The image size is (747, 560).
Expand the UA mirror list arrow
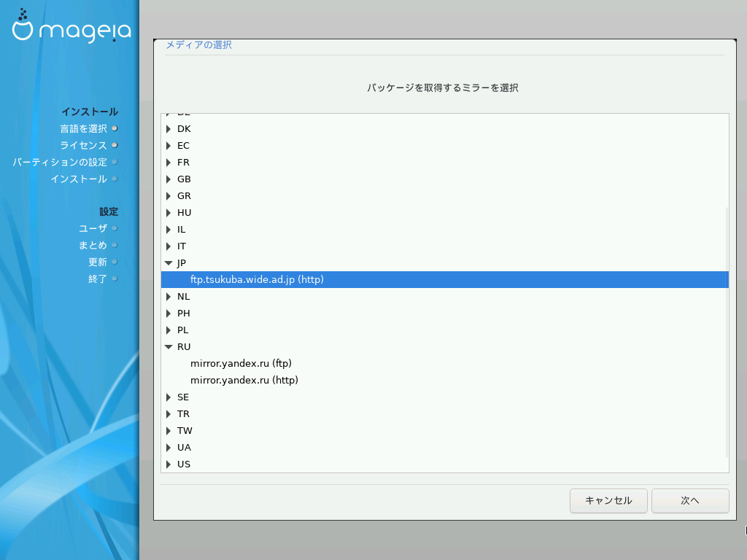(x=169, y=448)
